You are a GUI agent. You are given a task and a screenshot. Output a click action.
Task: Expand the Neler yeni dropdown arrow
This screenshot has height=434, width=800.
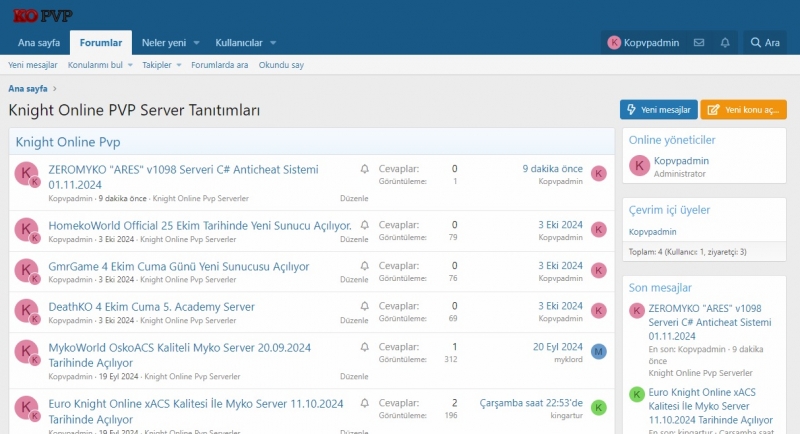196,43
